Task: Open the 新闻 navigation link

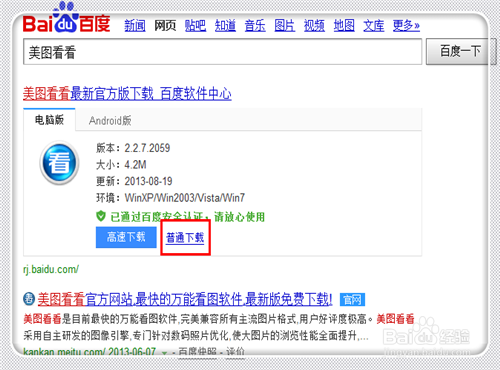Action: coord(135,26)
